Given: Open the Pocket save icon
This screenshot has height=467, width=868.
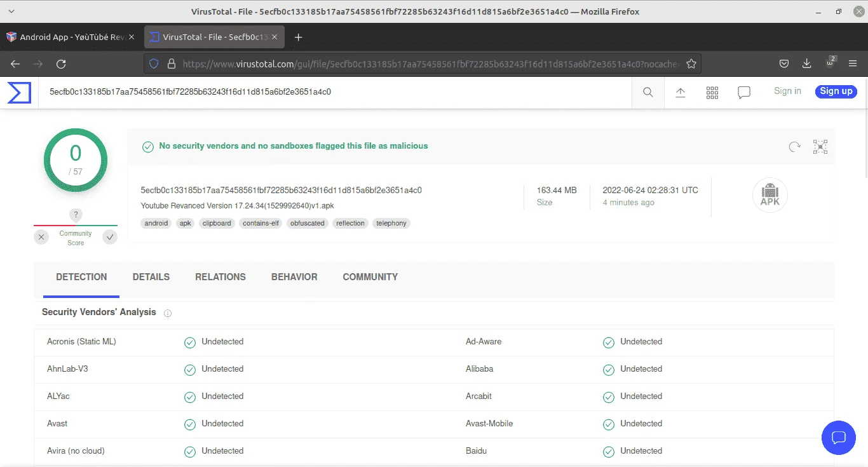Looking at the screenshot, I should 784,64.
